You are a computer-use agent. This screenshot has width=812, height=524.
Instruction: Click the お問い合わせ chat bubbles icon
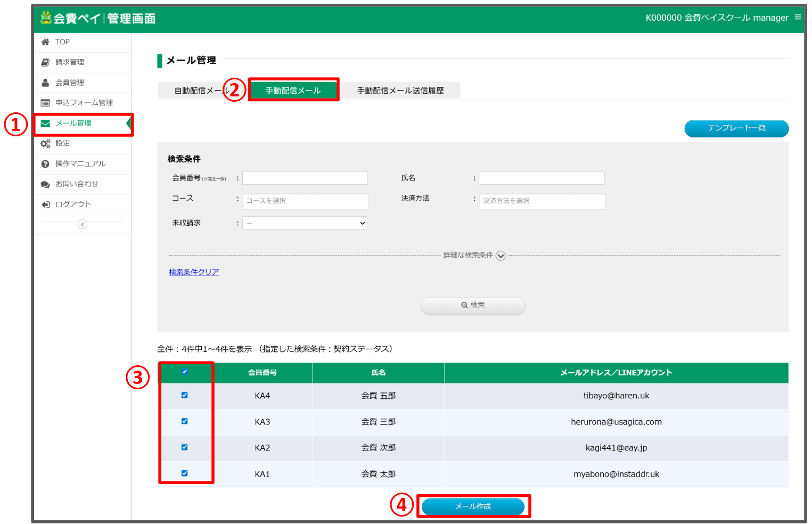coord(45,184)
